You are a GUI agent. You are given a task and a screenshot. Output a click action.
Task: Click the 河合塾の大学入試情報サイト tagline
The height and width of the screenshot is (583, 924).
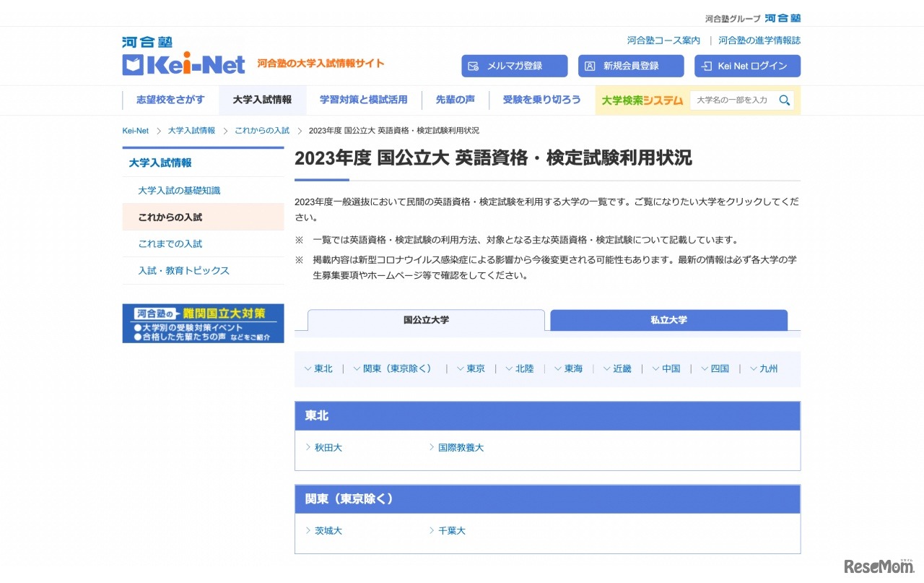[321, 64]
